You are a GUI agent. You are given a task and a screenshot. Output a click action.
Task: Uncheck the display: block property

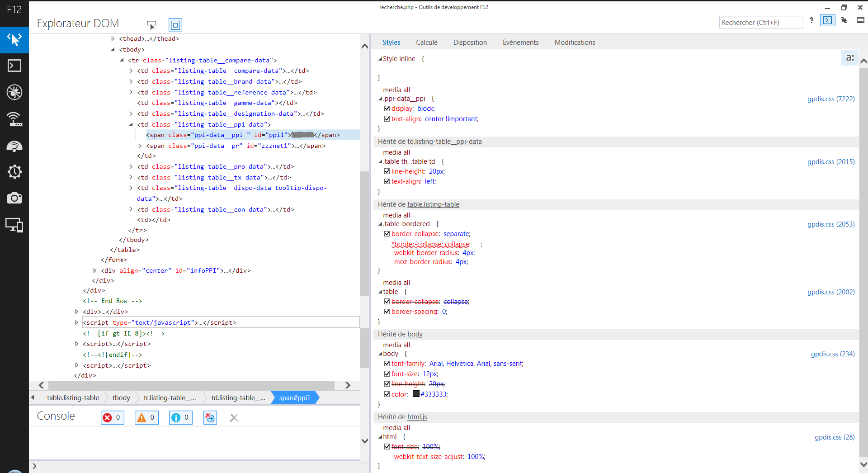tap(387, 109)
